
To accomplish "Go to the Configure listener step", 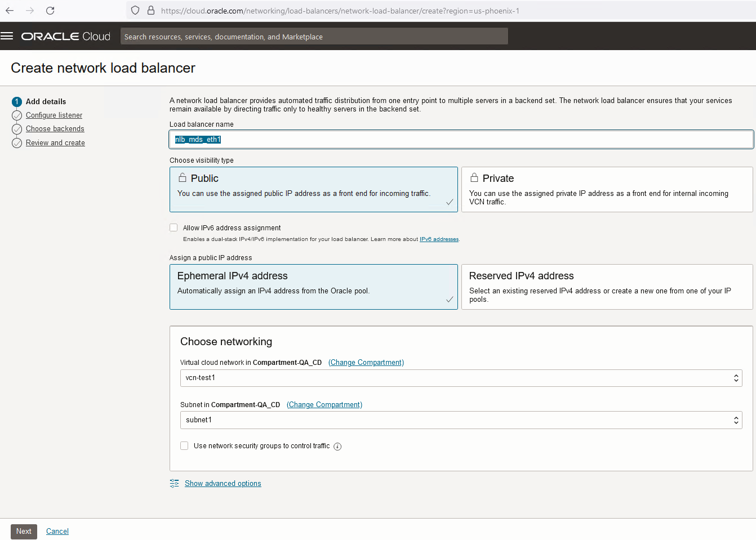I will (x=54, y=115).
